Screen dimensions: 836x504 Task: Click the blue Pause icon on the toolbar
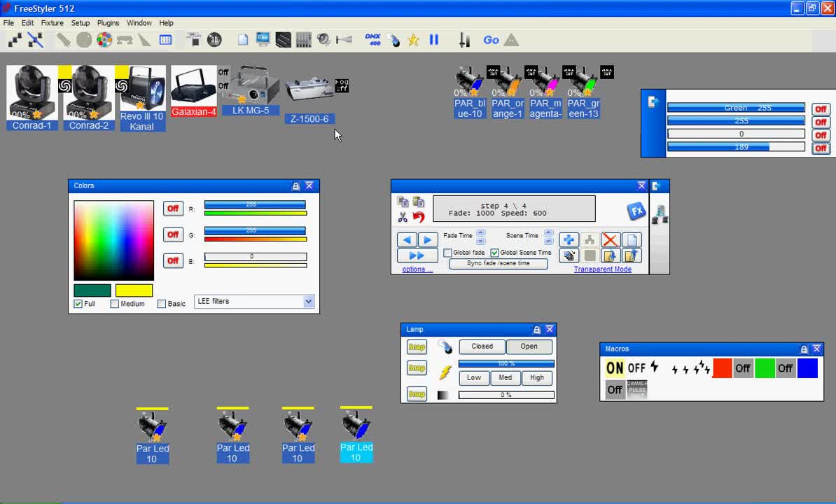click(434, 40)
